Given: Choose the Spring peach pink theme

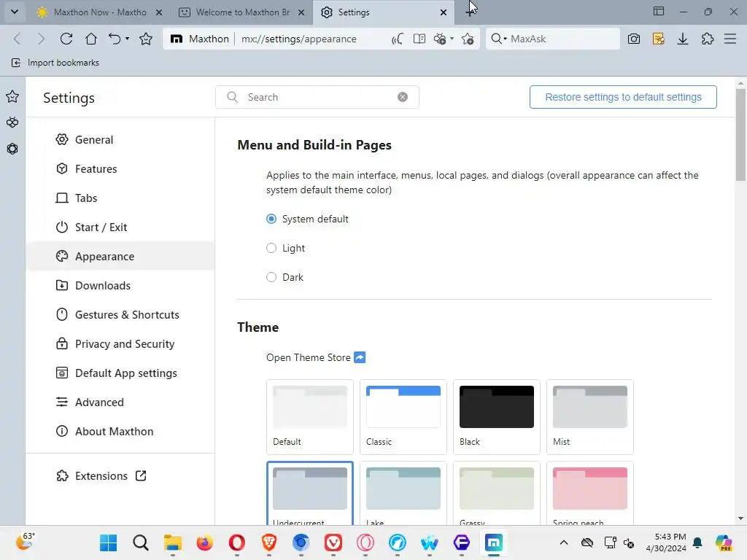Looking at the screenshot, I should coord(589,493).
